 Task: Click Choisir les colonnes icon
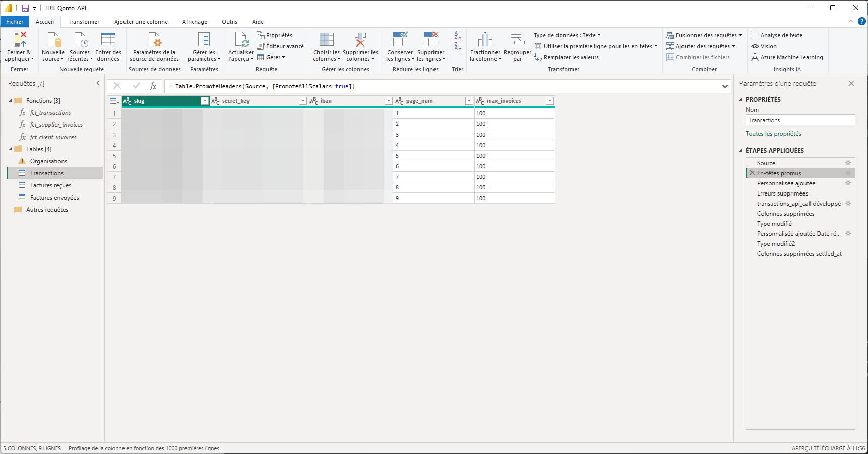coord(327,40)
